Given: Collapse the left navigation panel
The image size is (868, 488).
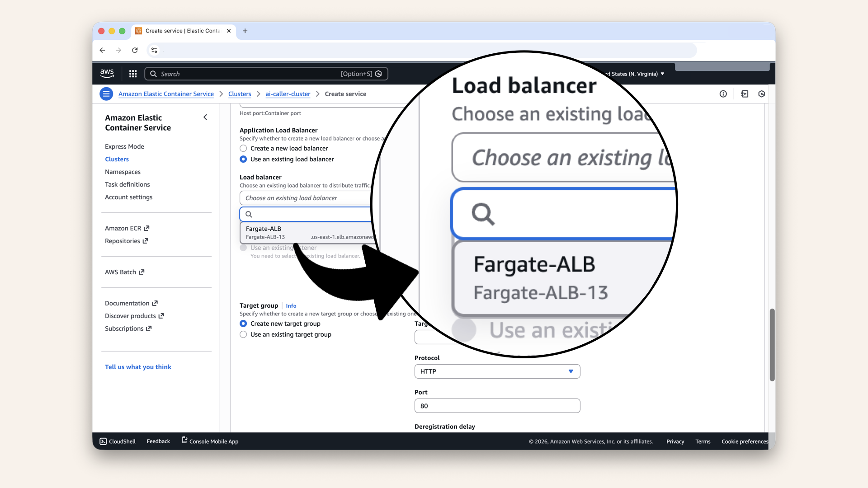Looking at the screenshot, I should click(x=205, y=117).
